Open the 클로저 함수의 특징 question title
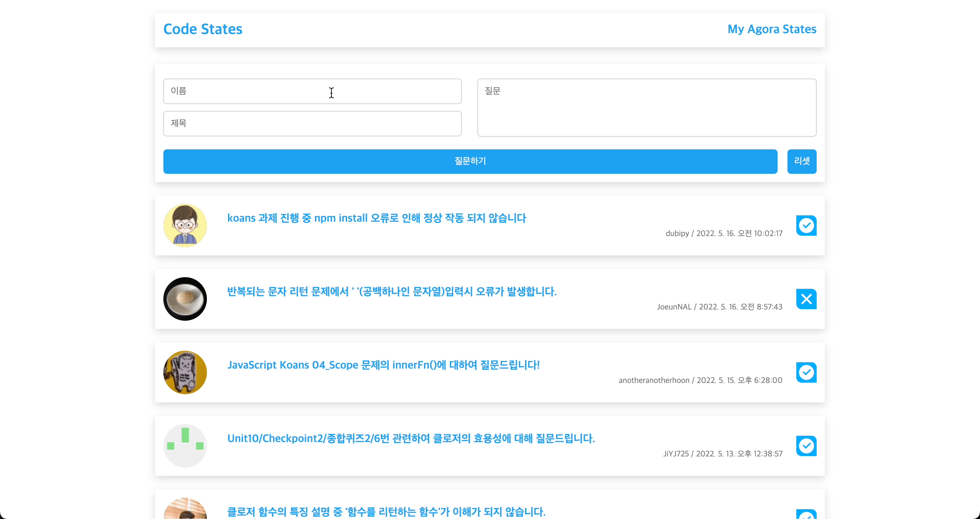980x519 pixels. click(x=386, y=512)
